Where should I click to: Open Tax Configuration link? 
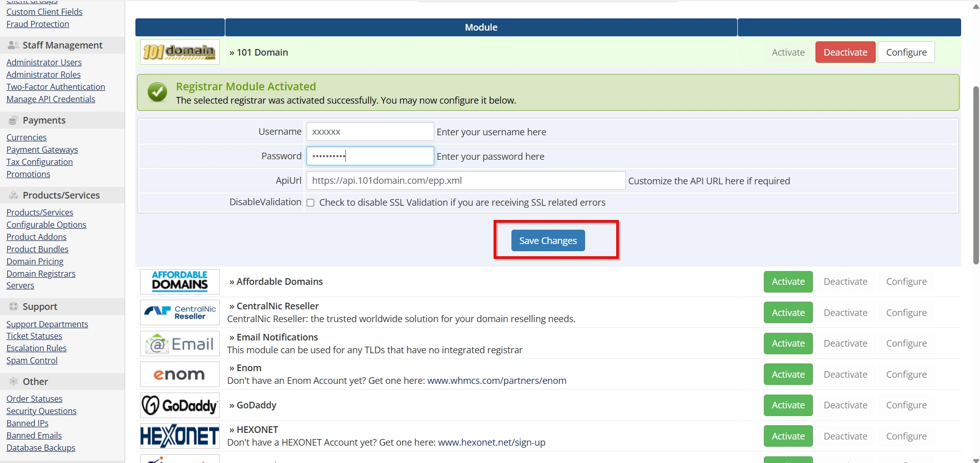coord(39,162)
